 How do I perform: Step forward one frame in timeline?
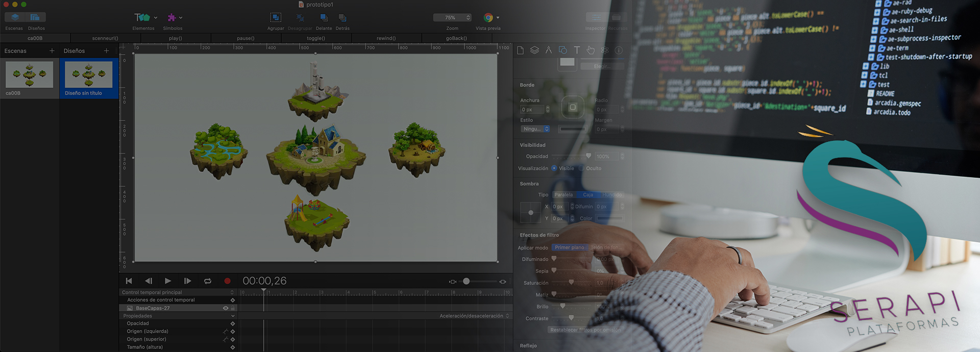188,281
